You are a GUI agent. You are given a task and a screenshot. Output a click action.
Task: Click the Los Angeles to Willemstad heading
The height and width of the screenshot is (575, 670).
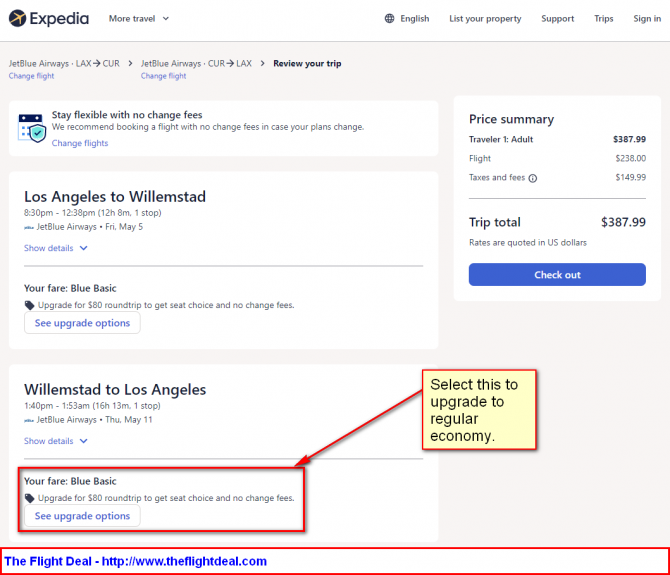pyautogui.click(x=115, y=197)
